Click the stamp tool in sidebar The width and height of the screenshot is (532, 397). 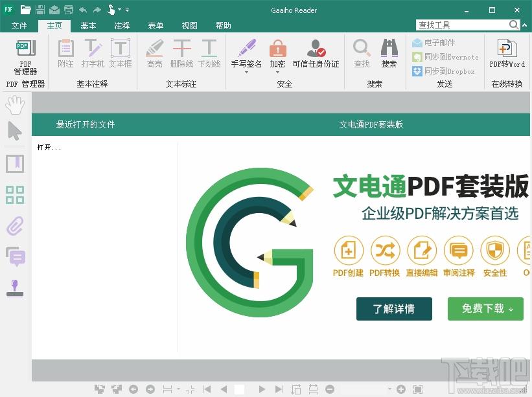[15, 288]
